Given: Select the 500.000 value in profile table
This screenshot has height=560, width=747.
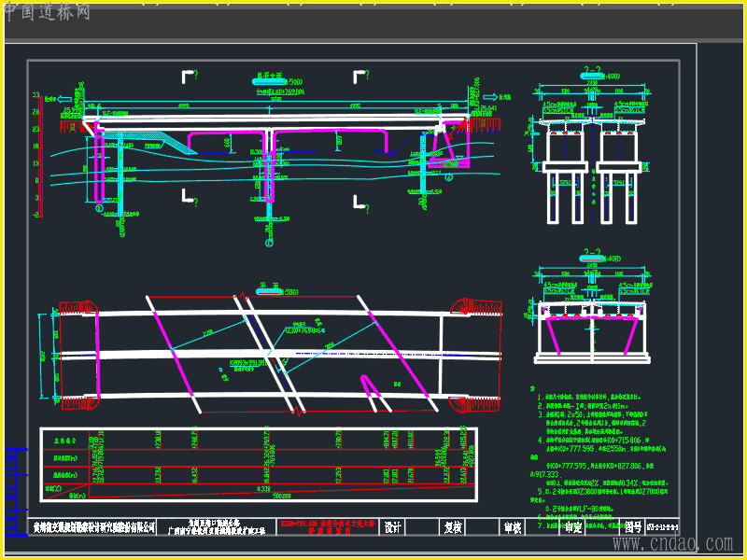Looking at the screenshot, I should 282,497.
